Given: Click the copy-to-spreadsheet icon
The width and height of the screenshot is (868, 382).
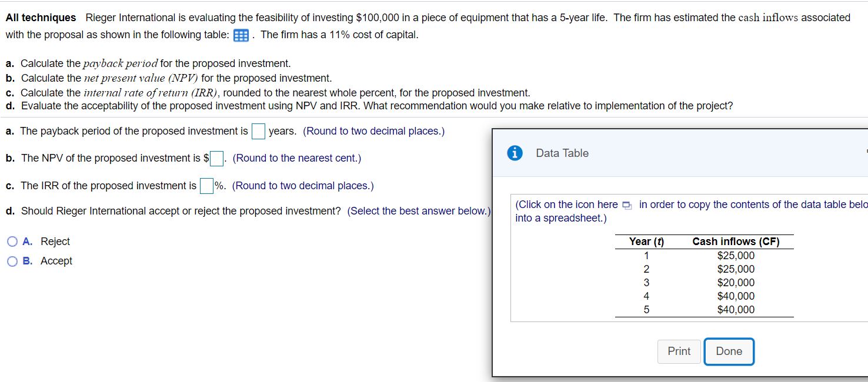Looking at the screenshot, I should [626, 205].
